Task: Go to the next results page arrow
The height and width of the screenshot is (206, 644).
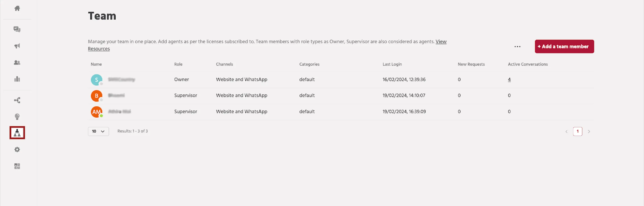Action: [x=589, y=132]
